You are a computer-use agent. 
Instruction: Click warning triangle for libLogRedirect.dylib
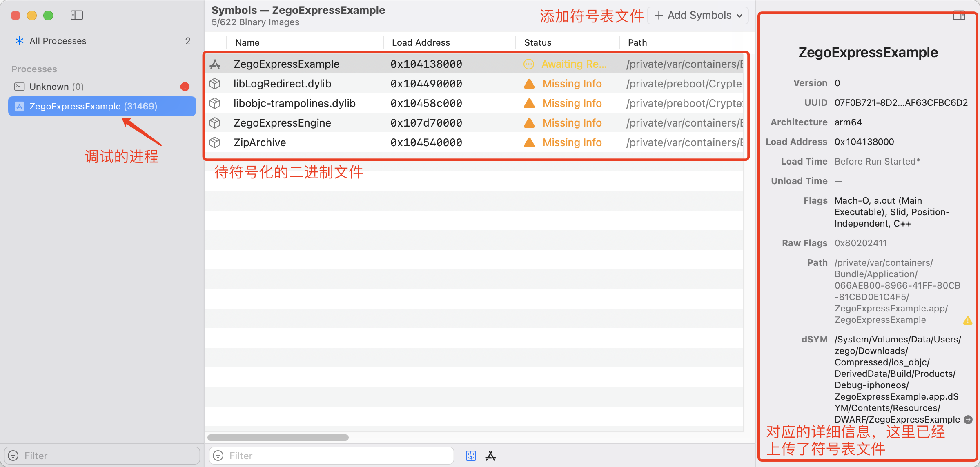(529, 84)
